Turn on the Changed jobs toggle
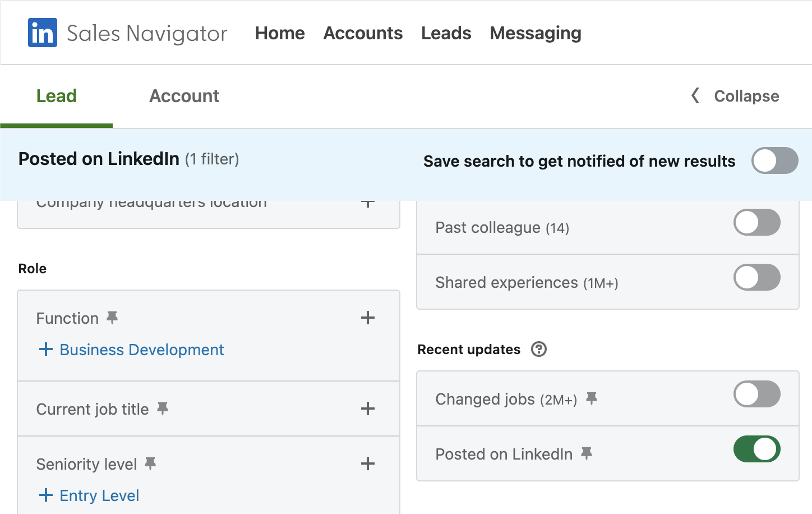This screenshot has height=514, width=812. click(756, 394)
